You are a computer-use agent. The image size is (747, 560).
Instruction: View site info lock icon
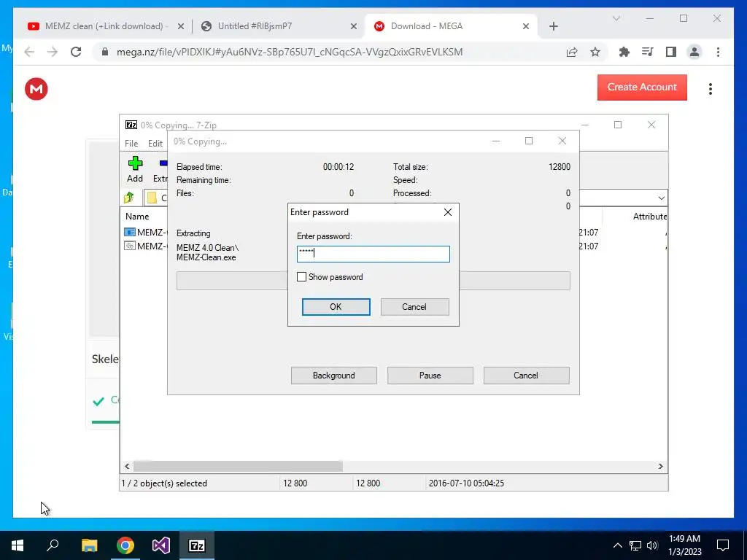coord(105,52)
